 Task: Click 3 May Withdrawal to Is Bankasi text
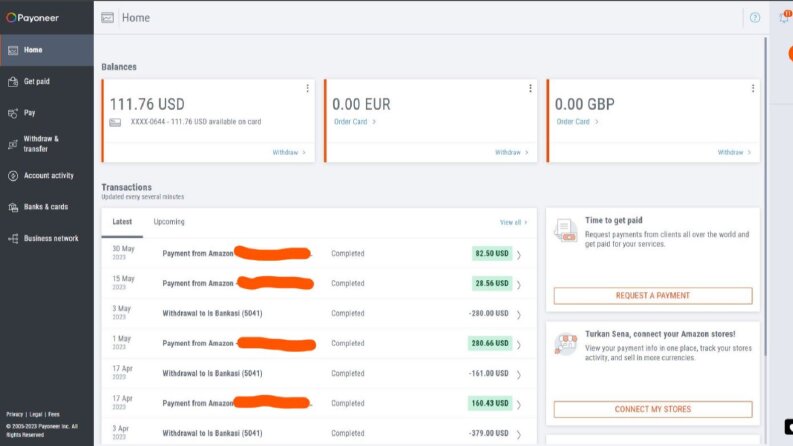pyautogui.click(x=212, y=314)
